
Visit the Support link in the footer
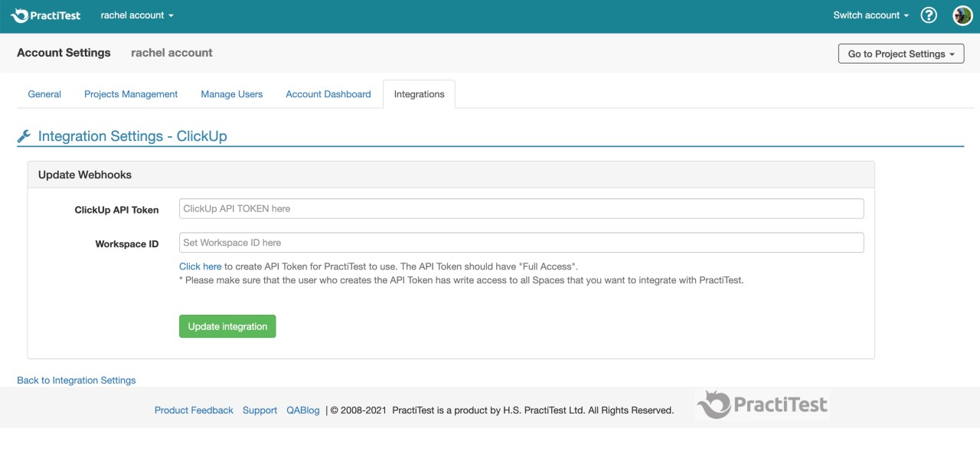[x=260, y=410]
